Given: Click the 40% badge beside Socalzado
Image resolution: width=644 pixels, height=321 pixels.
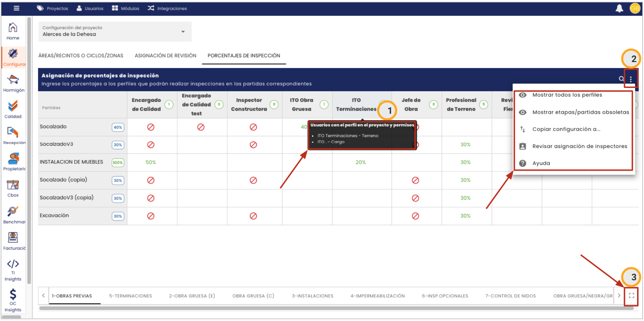Looking at the screenshot, I should click(x=118, y=127).
